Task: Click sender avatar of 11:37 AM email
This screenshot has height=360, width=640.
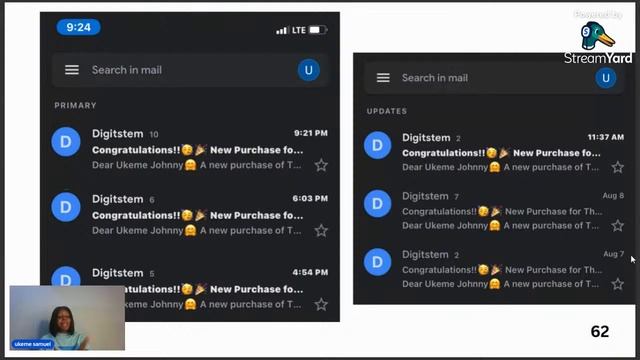Action: click(x=377, y=145)
